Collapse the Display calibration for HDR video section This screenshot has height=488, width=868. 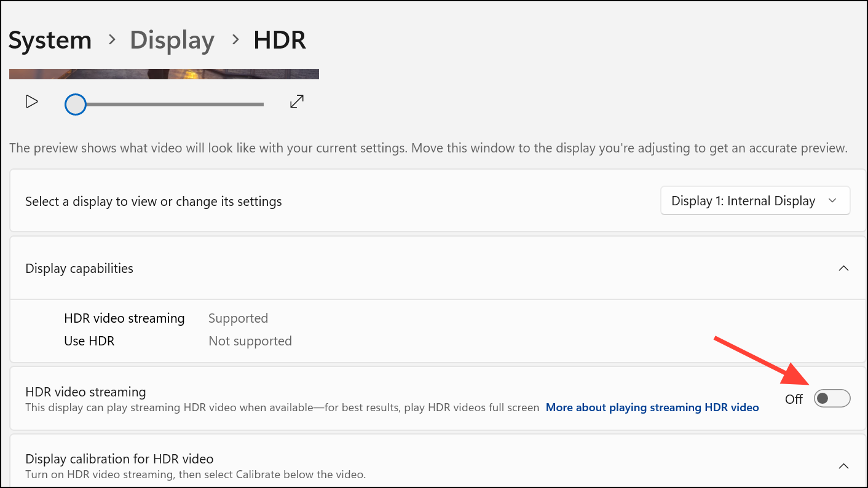click(x=844, y=466)
